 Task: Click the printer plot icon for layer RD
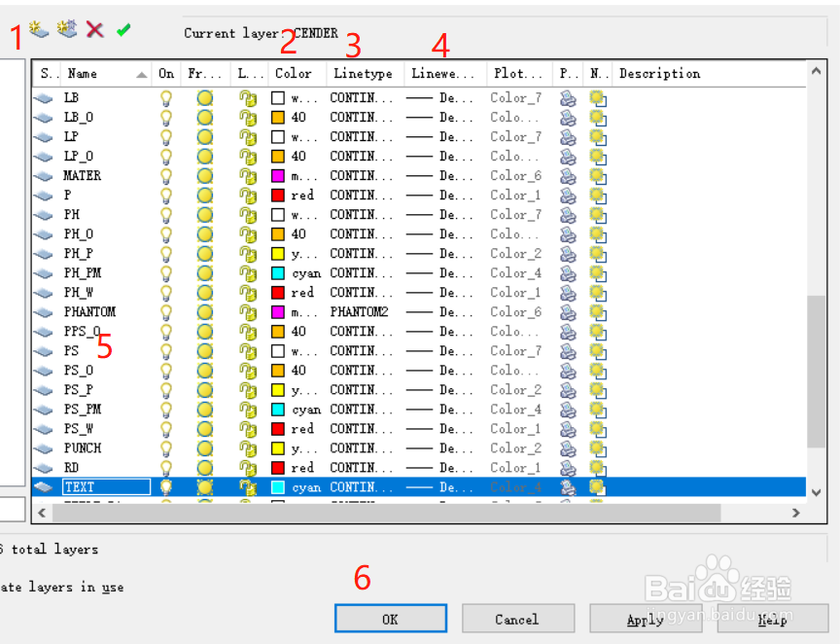click(x=568, y=468)
